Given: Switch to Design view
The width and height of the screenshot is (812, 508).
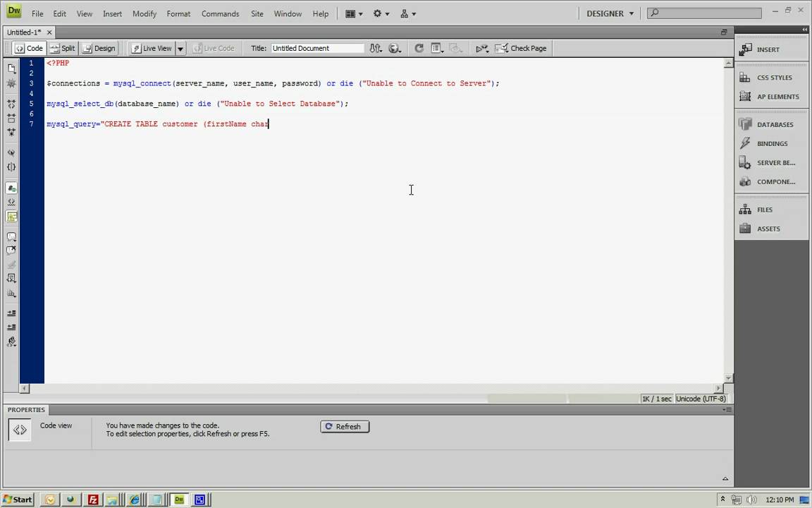Looking at the screenshot, I should (99, 48).
